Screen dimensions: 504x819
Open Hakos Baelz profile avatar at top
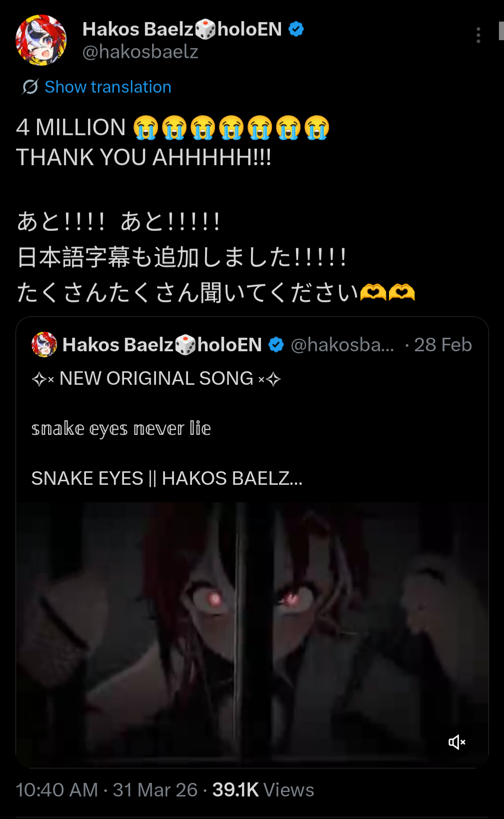click(41, 40)
